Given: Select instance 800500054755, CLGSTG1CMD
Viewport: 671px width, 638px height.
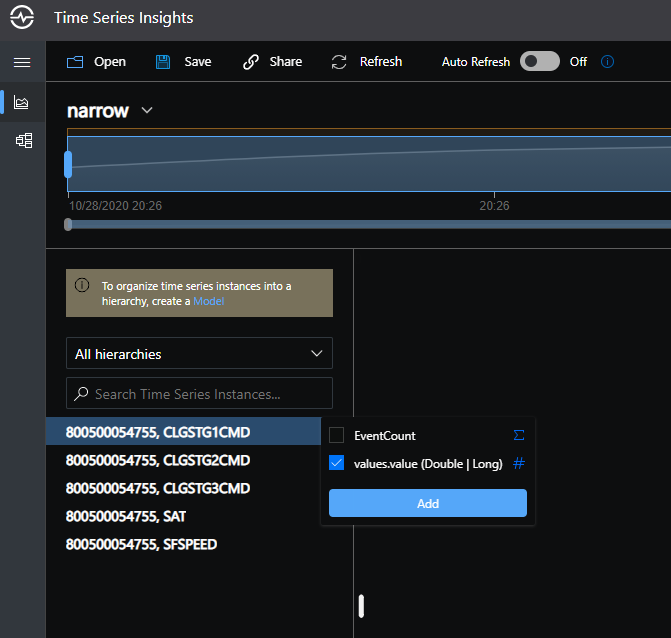Looking at the screenshot, I should (x=183, y=431).
